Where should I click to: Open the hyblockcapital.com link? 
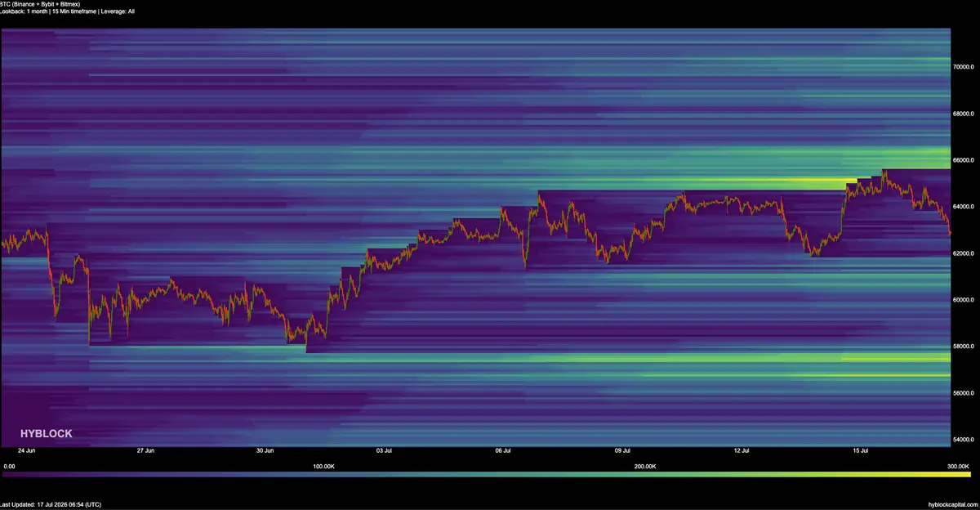click(x=954, y=505)
